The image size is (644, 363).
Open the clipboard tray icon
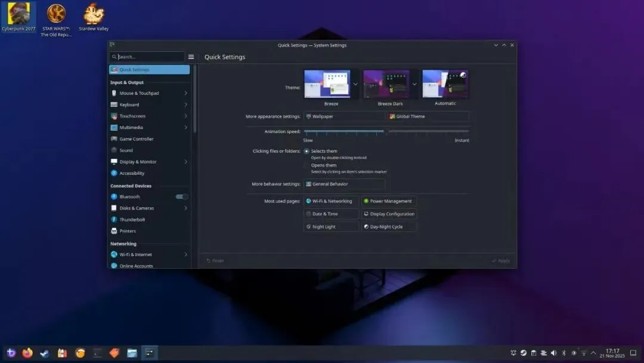click(534, 353)
